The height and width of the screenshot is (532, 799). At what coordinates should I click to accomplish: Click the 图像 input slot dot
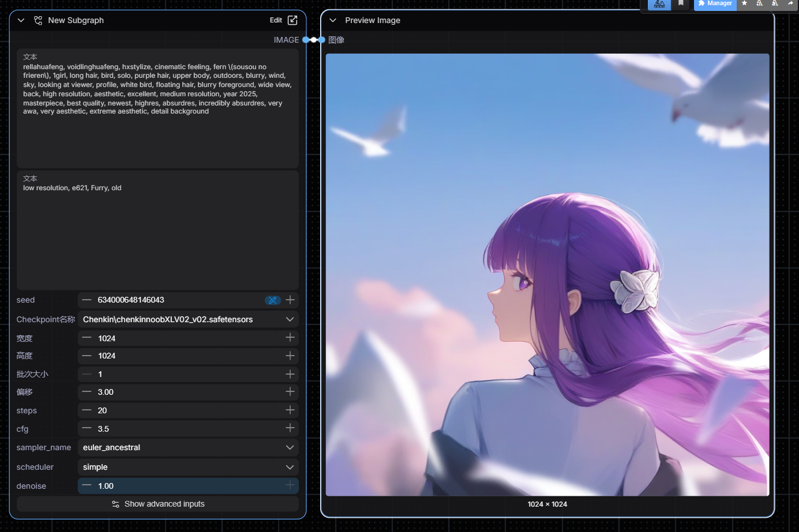(x=322, y=40)
